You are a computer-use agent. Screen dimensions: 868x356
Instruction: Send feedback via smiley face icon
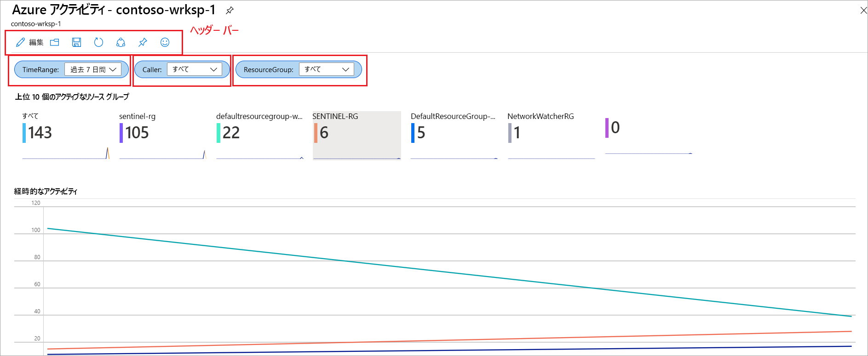[165, 42]
